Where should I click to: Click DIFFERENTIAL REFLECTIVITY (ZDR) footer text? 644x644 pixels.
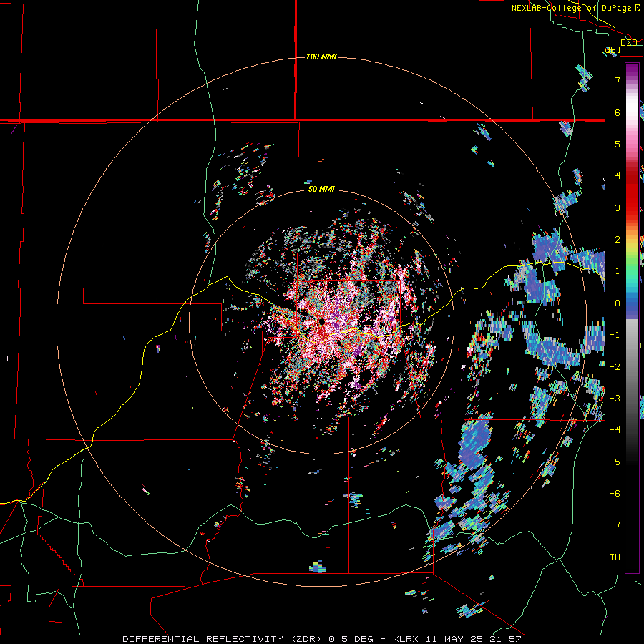coord(223,639)
